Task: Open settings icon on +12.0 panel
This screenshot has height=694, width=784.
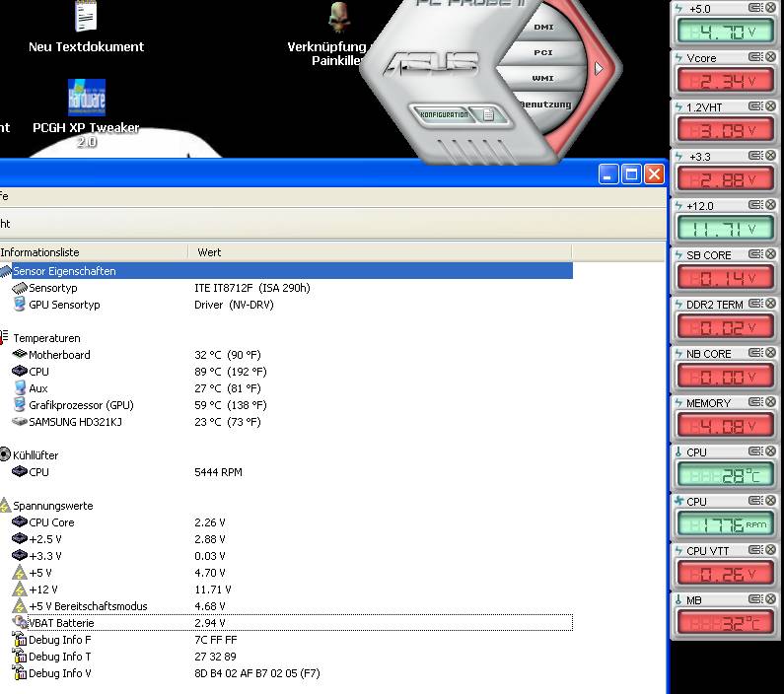Action: point(755,205)
